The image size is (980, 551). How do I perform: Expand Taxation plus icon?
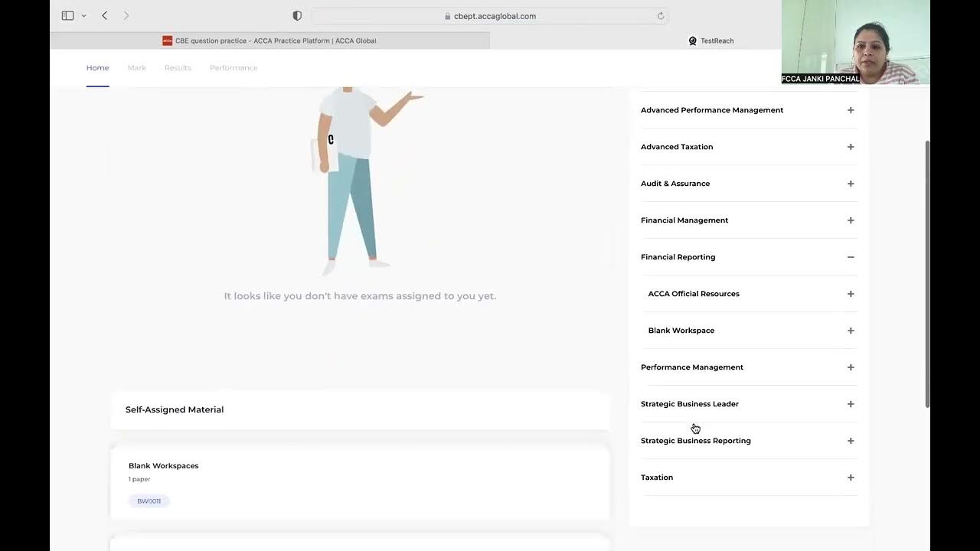point(851,478)
